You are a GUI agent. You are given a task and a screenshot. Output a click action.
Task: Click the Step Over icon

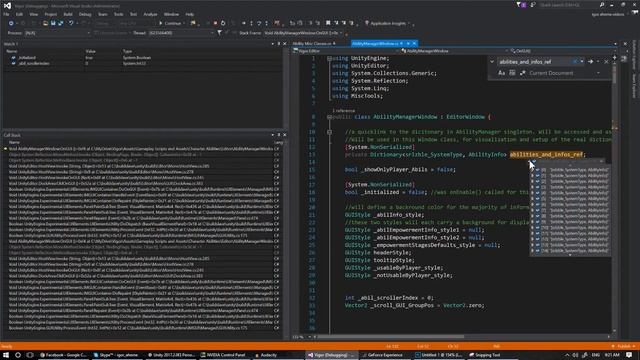point(259,23)
